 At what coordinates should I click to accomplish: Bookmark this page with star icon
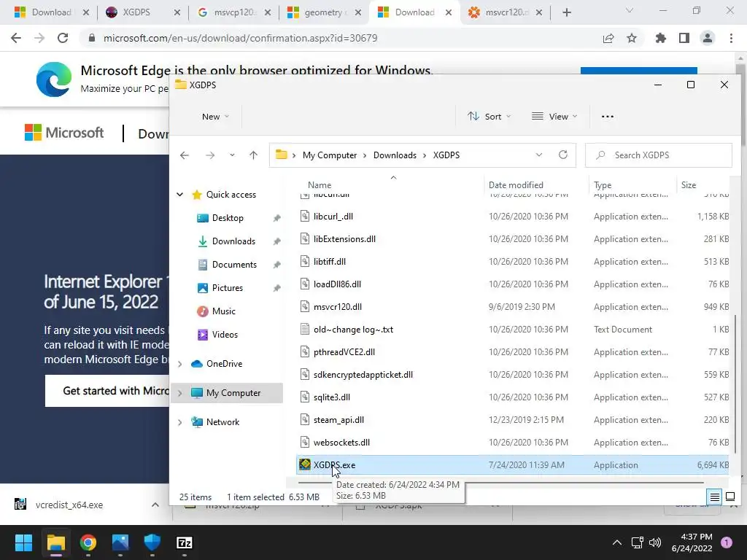pyautogui.click(x=632, y=38)
